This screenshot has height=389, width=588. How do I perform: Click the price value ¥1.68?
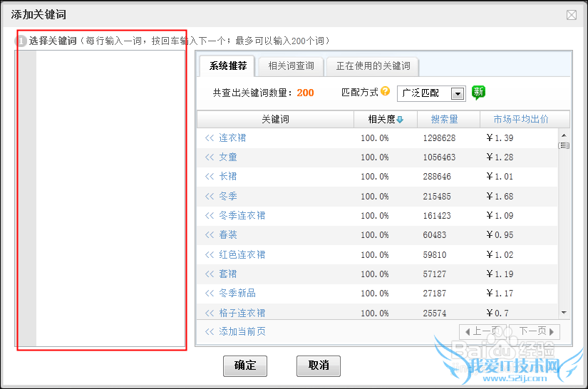[x=500, y=197]
